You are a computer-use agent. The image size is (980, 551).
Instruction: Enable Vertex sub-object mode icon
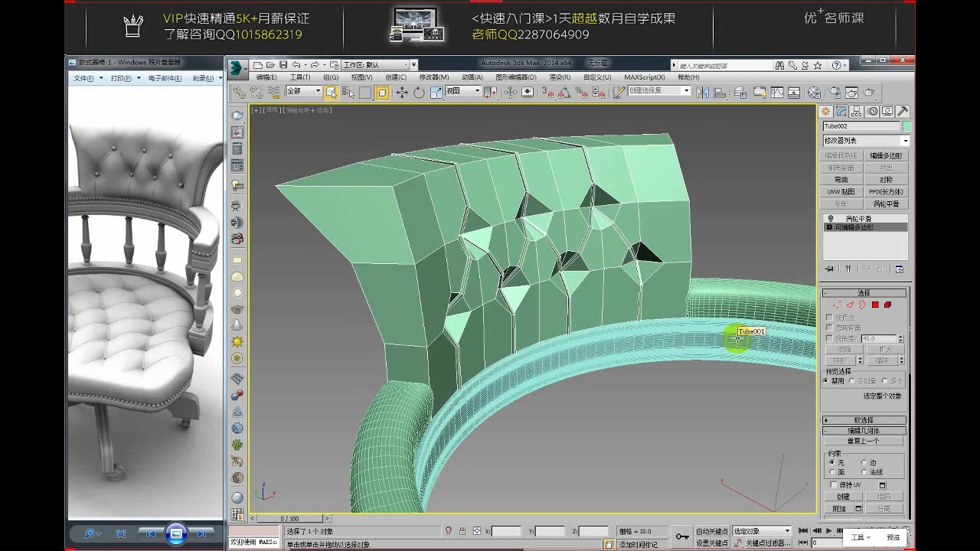pyautogui.click(x=838, y=304)
